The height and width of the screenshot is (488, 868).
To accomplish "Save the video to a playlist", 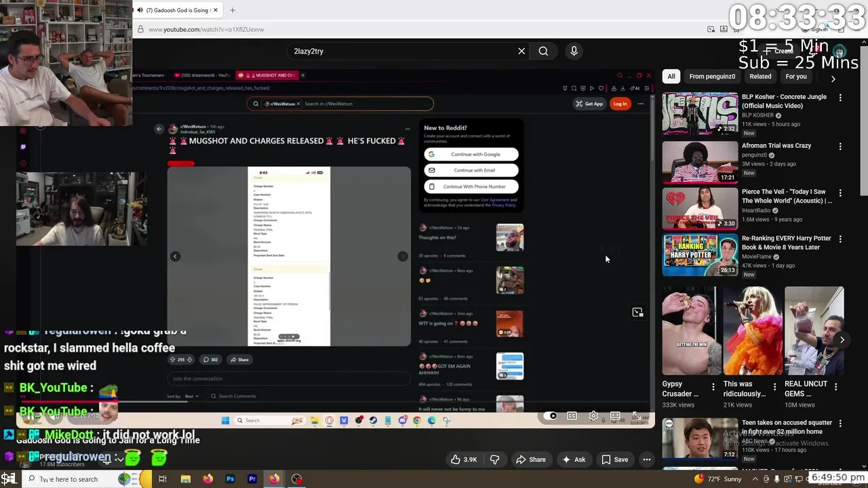I will coord(614,460).
